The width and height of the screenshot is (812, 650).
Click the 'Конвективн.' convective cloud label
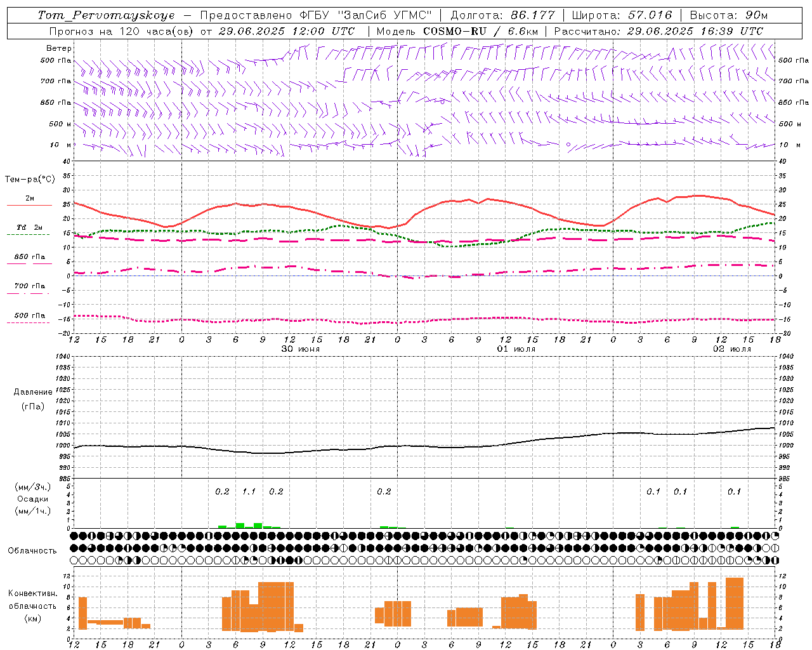(x=32, y=594)
